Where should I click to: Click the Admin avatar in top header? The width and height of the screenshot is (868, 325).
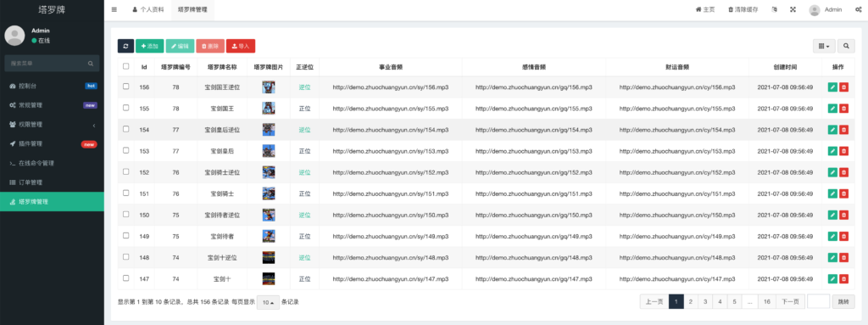point(815,10)
